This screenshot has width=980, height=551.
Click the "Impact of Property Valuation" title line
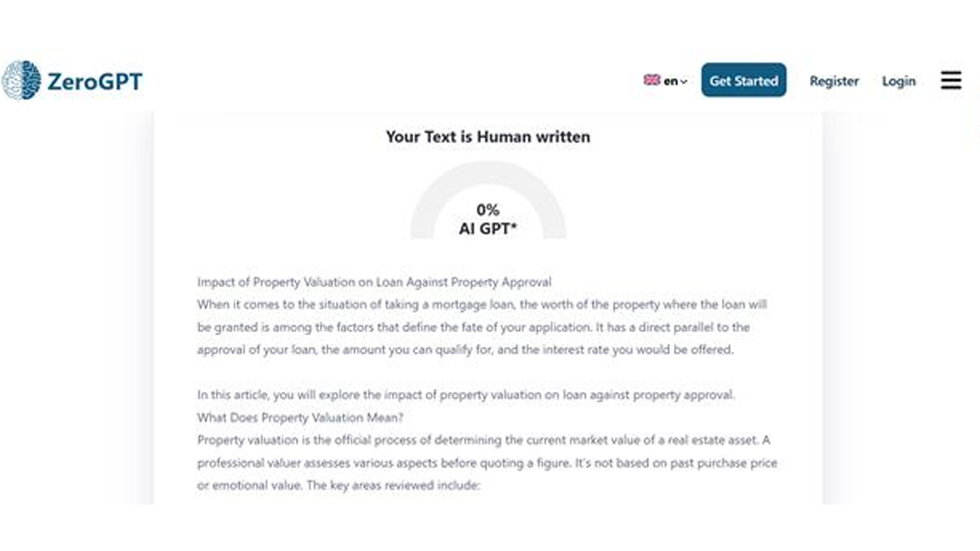[x=374, y=282]
